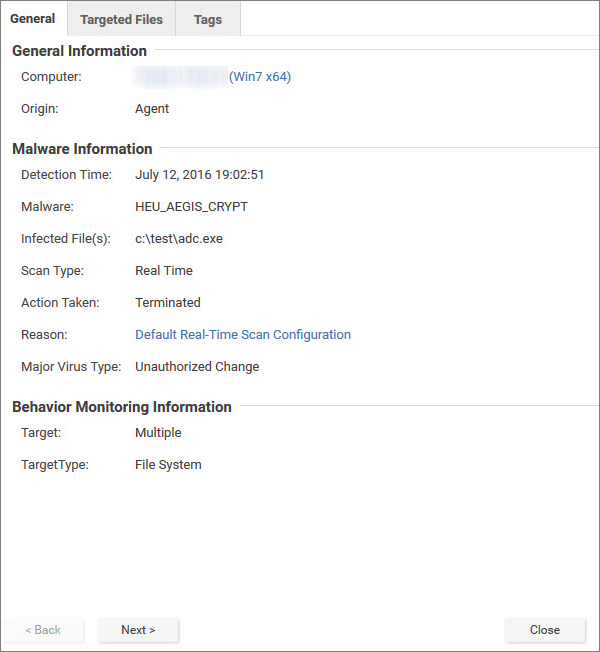Click the blurred computer name

180,77
